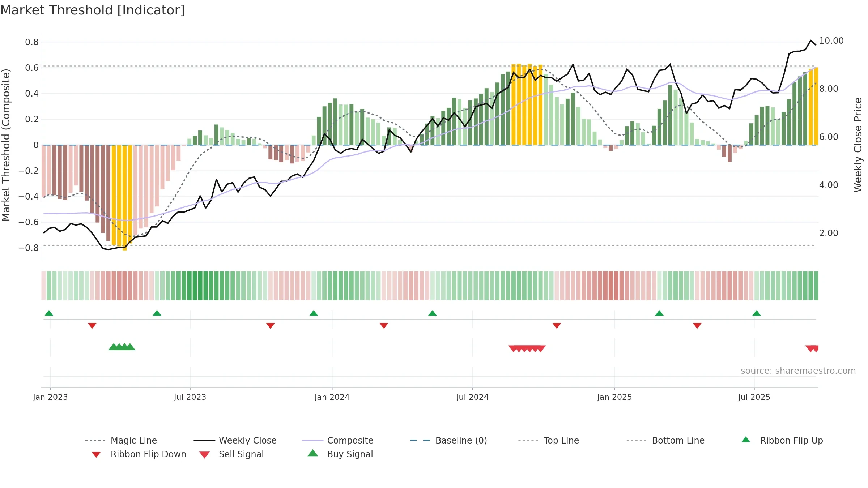Toggle Composite legend entry
Screen dimensions: 868x488
(x=337, y=440)
